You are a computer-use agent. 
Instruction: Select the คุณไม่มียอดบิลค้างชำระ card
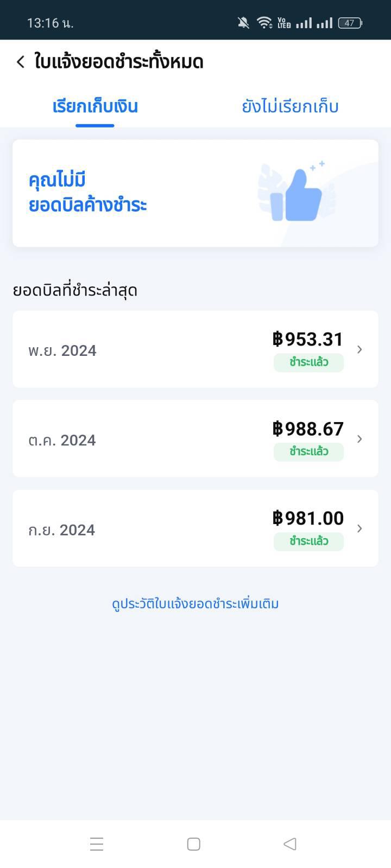pyautogui.click(x=195, y=193)
